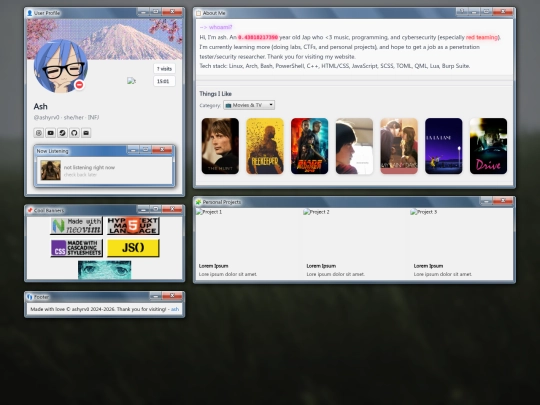Click the About Me window title icon
The height and width of the screenshot is (405, 540).
pyautogui.click(x=198, y=13)
